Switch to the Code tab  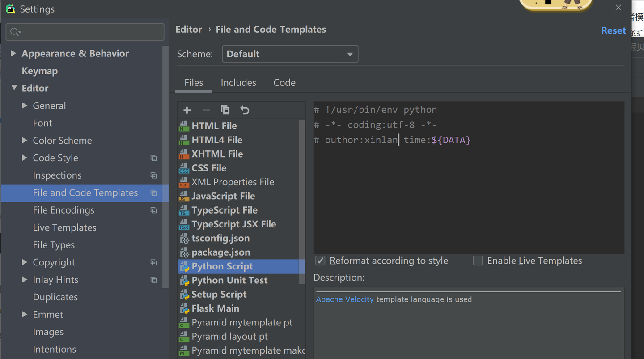[x=284, y=83]
